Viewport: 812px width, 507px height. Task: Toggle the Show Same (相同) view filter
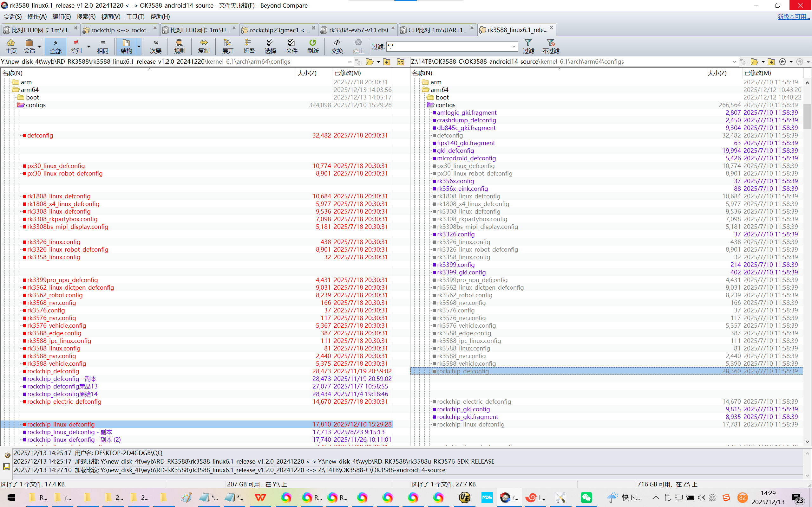102,46
